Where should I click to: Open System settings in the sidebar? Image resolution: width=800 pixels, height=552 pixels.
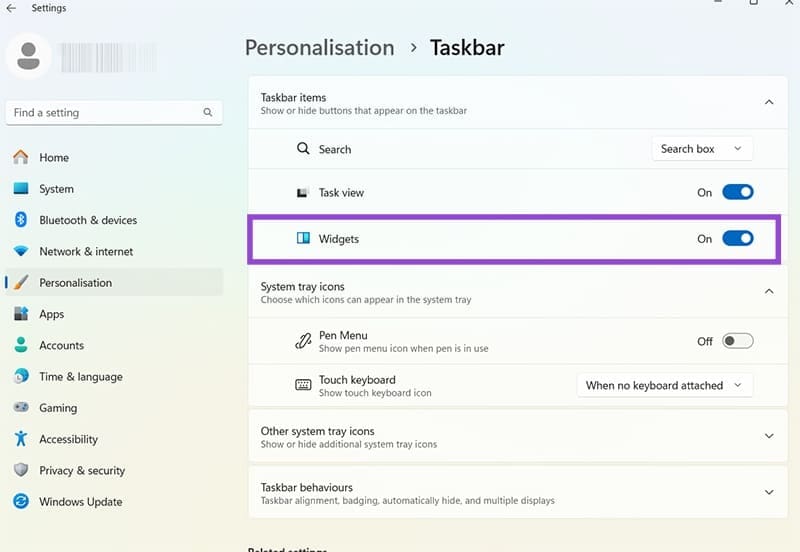(x=114, y=189)
